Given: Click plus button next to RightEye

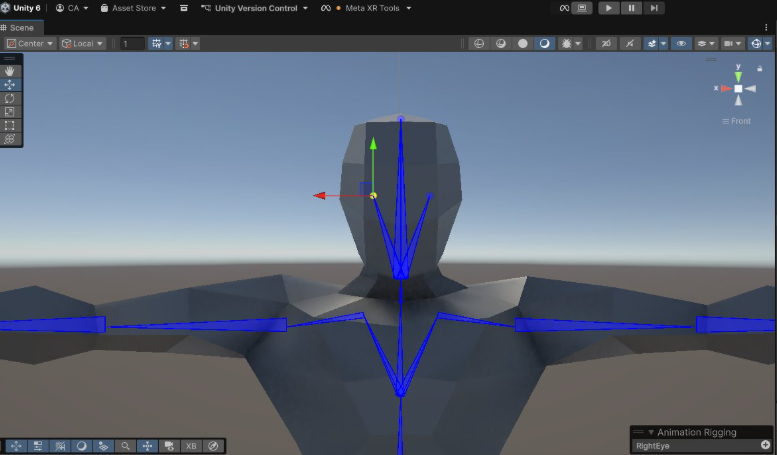Looking at the screenshot, I should coord(766,445).
